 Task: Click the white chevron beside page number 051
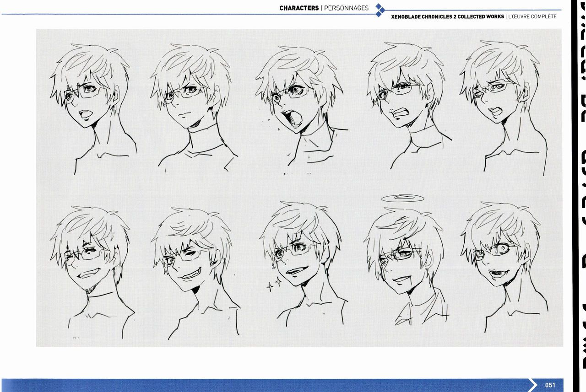coord(533,385)
